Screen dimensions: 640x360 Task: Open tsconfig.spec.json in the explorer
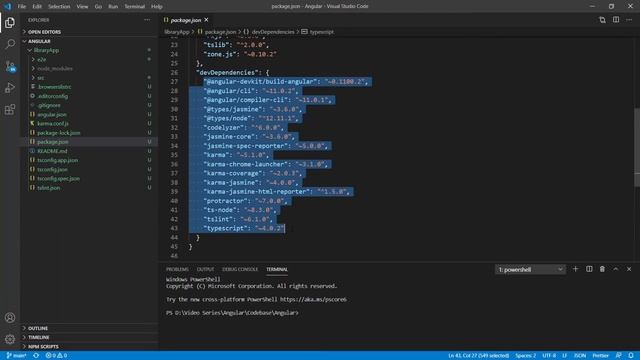pyautogui.click(x=89, y=178)
